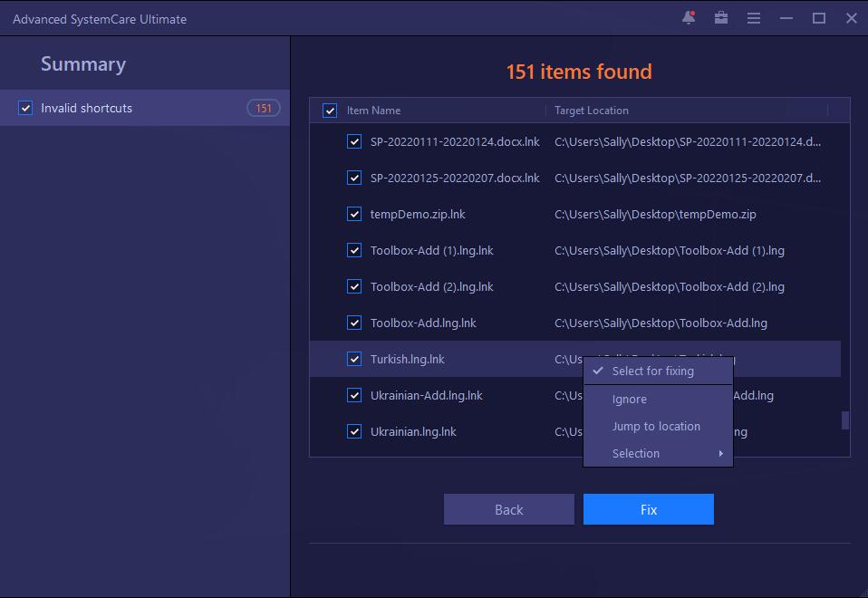The image size is (868, 598).
Task: Choose Ignore in the context menu
Action: pyautogui.click(x=658, y=400)
